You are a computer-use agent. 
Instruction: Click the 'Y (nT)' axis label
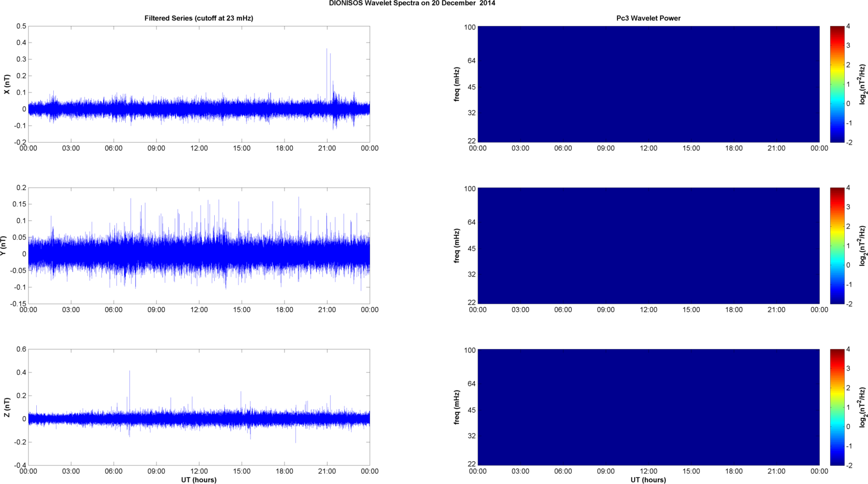tap(3, 246)
